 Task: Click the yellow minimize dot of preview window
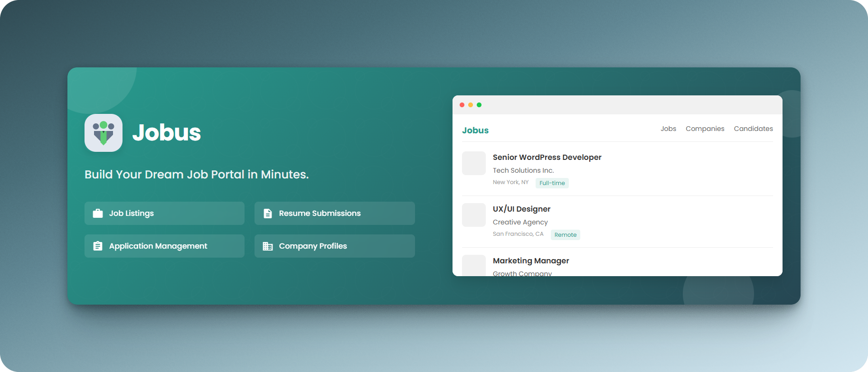[471, 105]
